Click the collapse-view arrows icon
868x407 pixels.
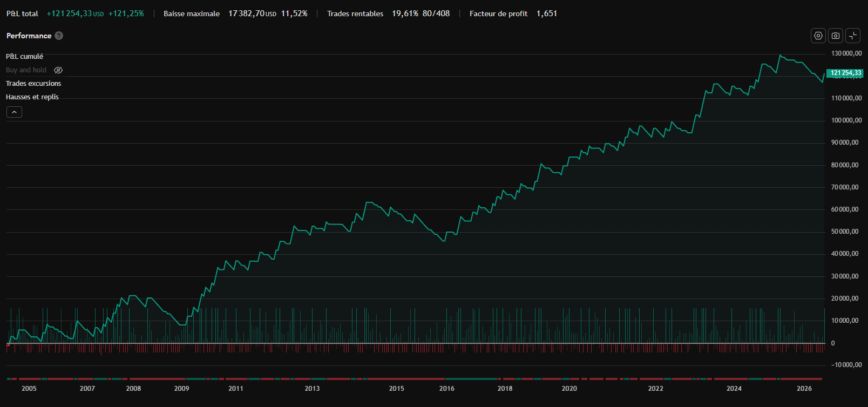click(853, 36)
